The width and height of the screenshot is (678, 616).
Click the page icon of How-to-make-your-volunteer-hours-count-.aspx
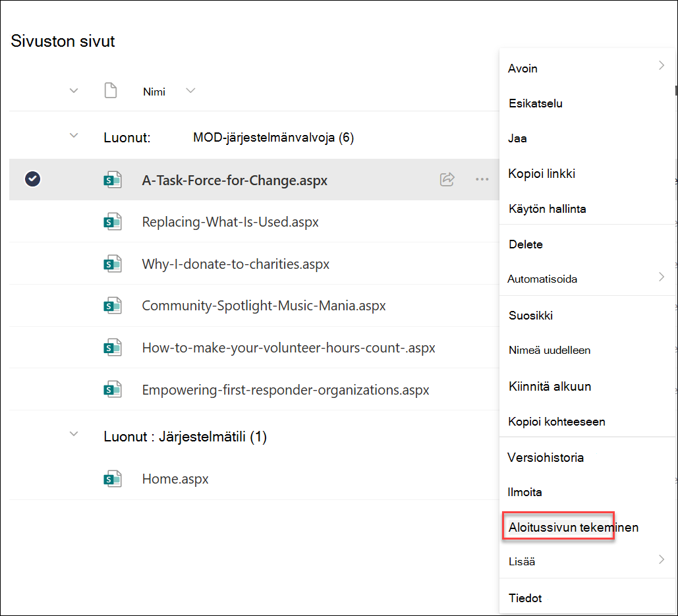click(x=113, y=347)
